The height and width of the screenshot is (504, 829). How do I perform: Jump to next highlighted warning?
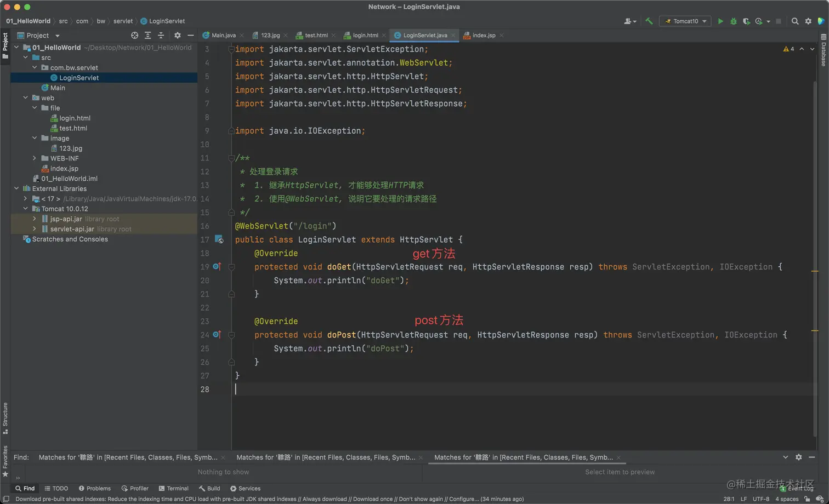tap(812, 49)
